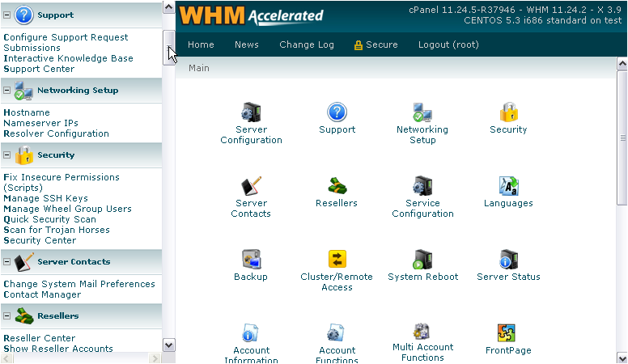The image size is (628, 364).
Task: Collapse the Security sidebar section
Action: pos(7,154)
